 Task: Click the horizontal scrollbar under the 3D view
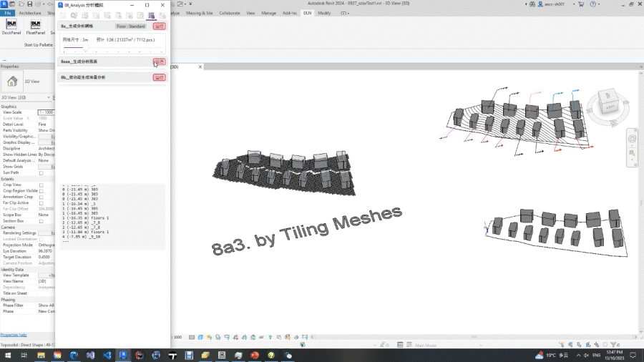tap(474, 337)
